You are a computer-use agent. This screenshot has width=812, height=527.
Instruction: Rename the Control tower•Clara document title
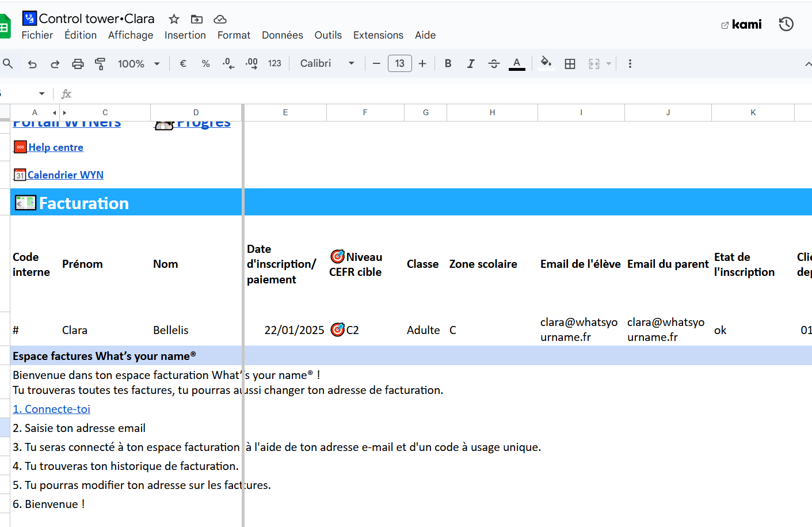[97, 19]
